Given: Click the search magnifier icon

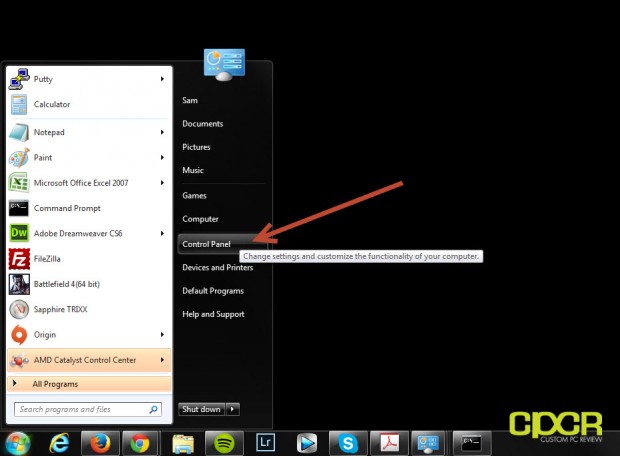Looking at the screenshot, I should click(153, 409).
